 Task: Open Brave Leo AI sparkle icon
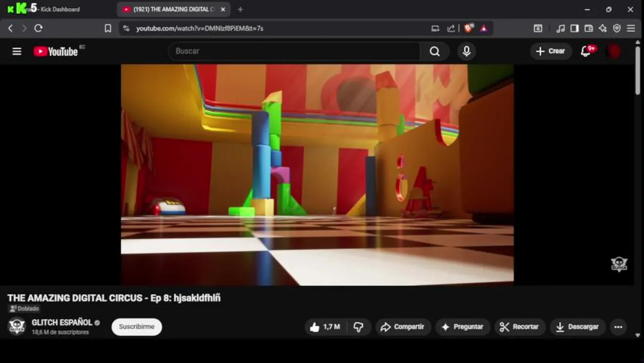[x=603, y=28]
